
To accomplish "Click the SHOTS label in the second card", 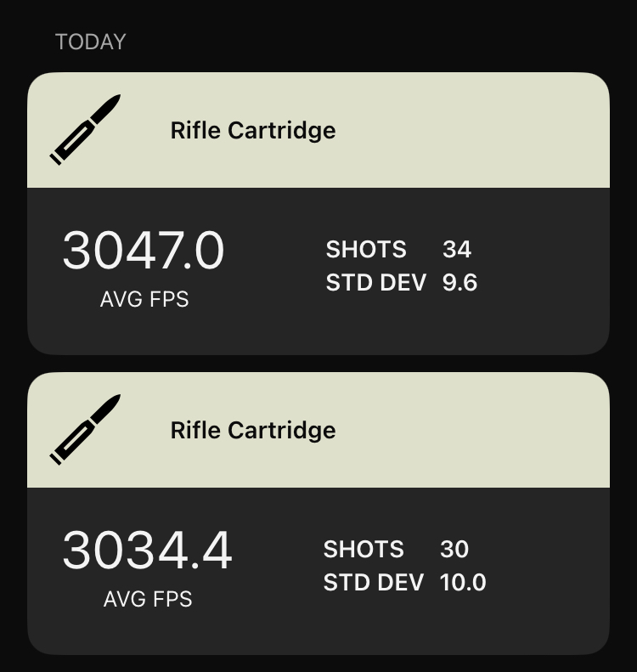I will (x=364, y=549).
